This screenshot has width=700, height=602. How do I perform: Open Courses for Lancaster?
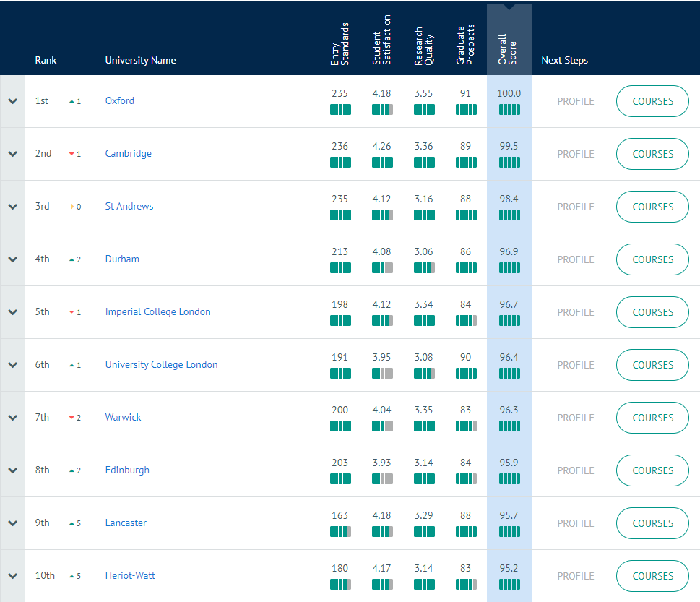pos(652,523)
